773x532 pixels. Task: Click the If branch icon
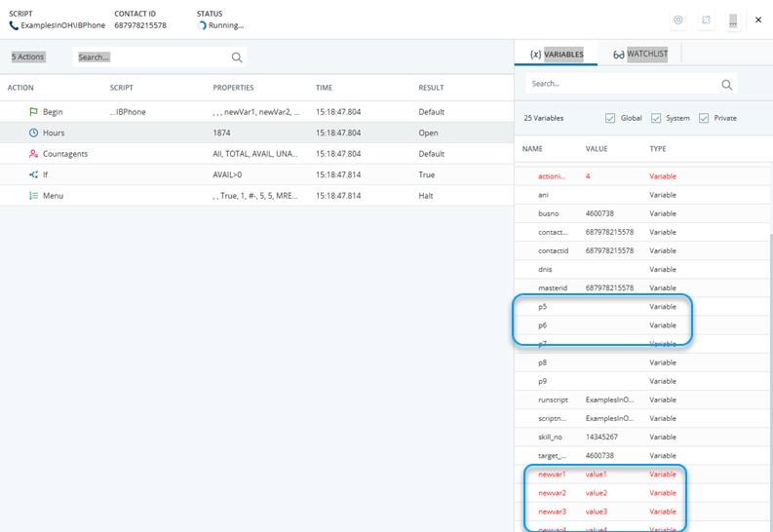(33, 174)
